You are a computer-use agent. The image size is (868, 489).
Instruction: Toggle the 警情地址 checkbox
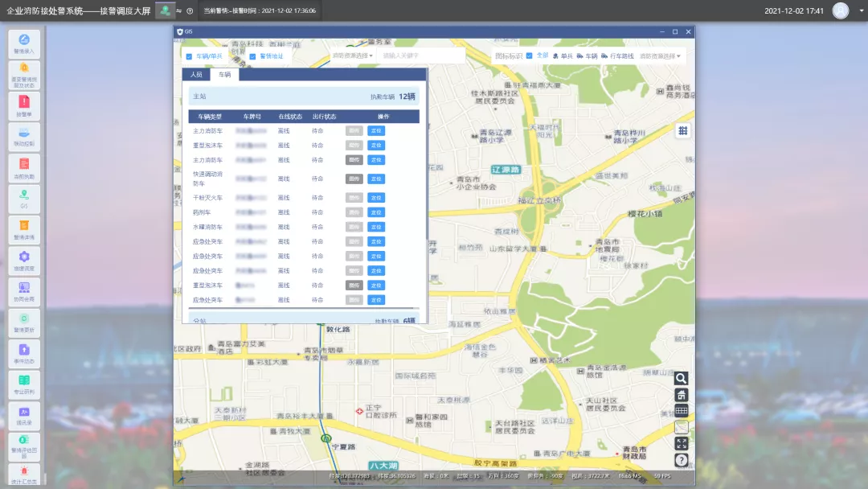click(253, 56)
